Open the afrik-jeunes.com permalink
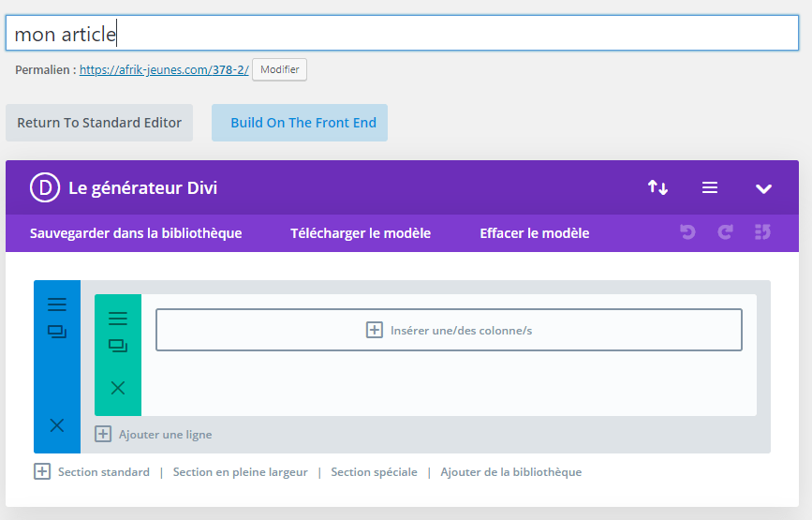812x520 pixels. (164, 70)
